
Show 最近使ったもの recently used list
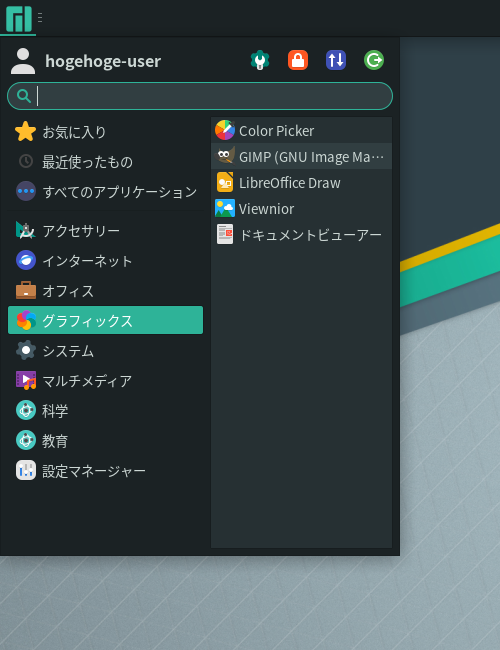(105, 162)
